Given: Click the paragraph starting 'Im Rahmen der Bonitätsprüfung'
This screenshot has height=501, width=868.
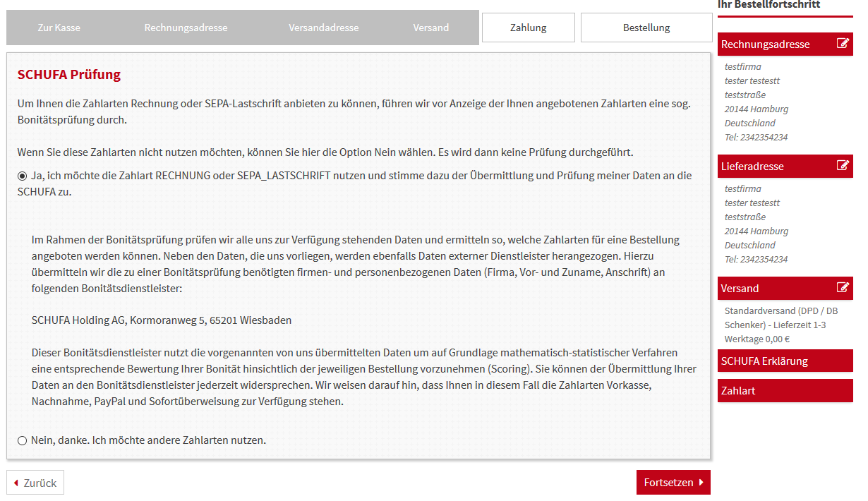Looking at the screenshot, I should [356, 265].
